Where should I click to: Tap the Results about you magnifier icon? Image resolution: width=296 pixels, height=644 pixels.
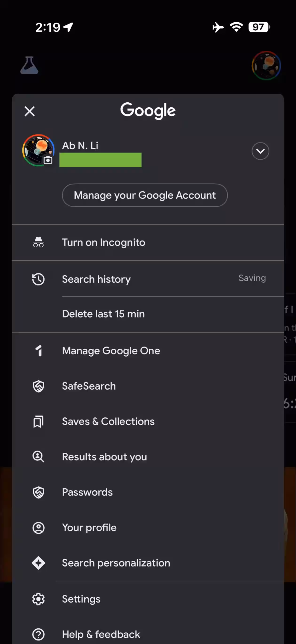tap(39, 457)
